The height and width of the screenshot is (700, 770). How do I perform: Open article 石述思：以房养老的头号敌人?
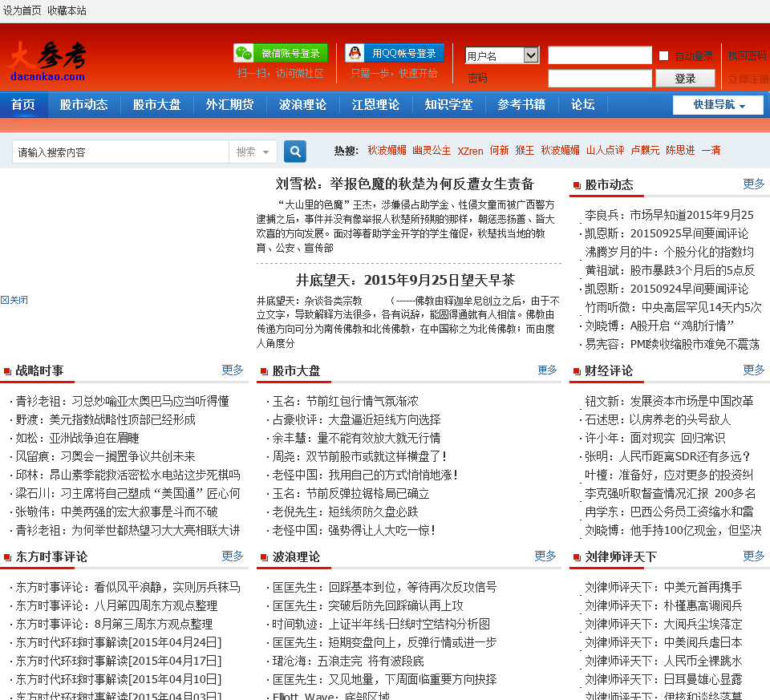658,419
